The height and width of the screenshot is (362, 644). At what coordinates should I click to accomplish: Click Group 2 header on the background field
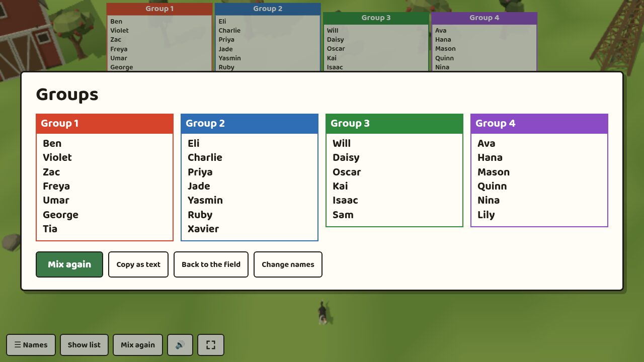coord(268,9)
